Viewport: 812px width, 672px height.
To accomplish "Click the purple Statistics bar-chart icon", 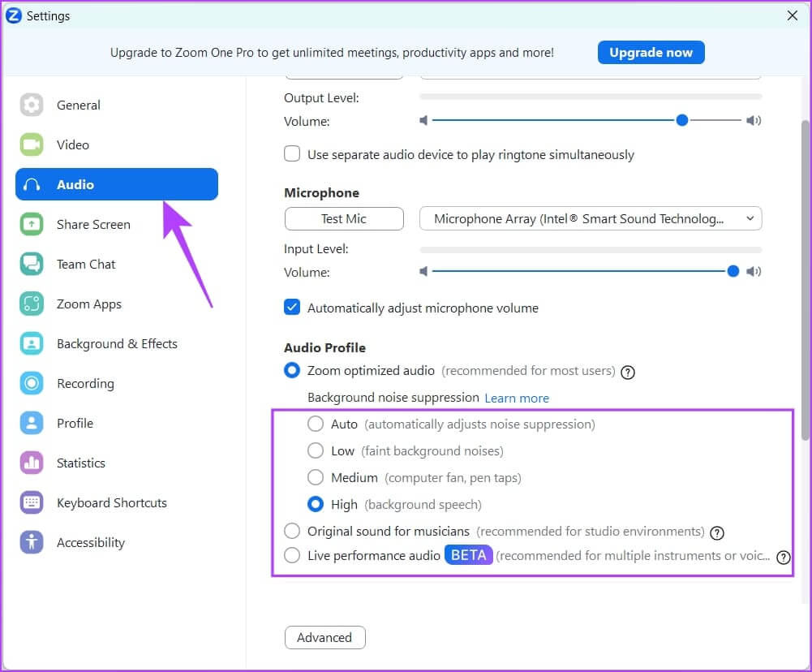I will coord(32,463).
